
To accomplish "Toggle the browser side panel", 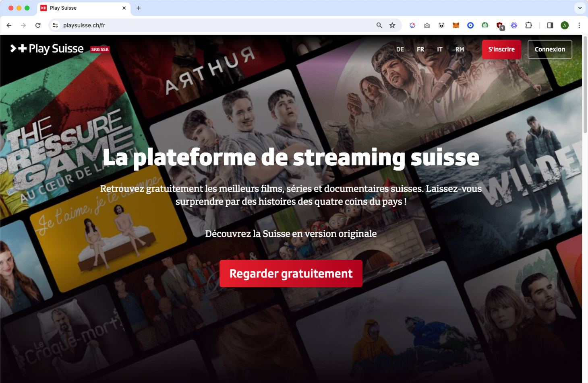I will click(550, 25).
